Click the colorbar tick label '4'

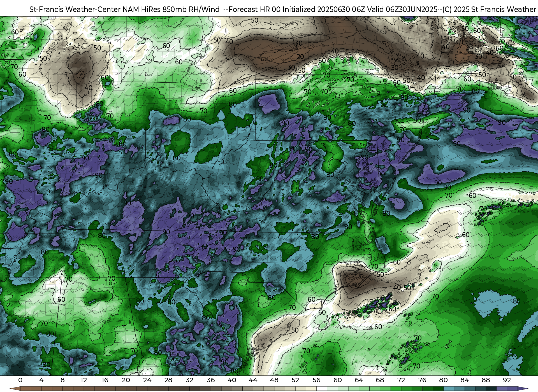(x=41, y=380)
